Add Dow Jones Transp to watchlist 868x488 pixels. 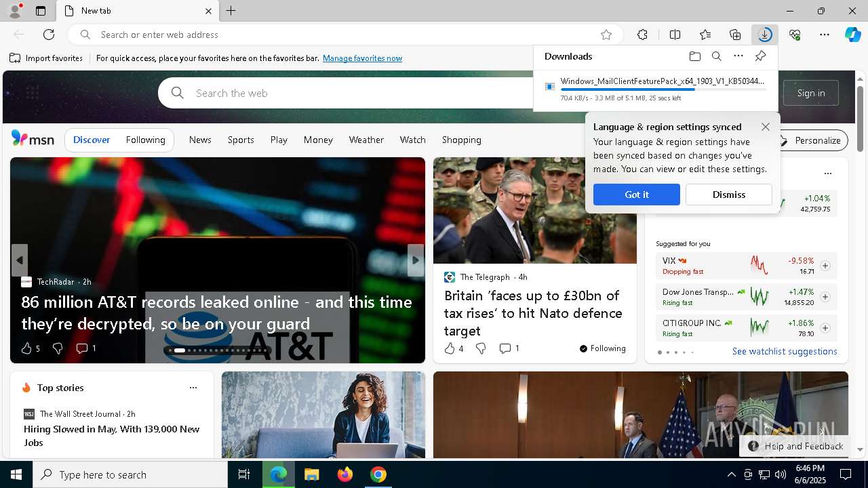825,297
